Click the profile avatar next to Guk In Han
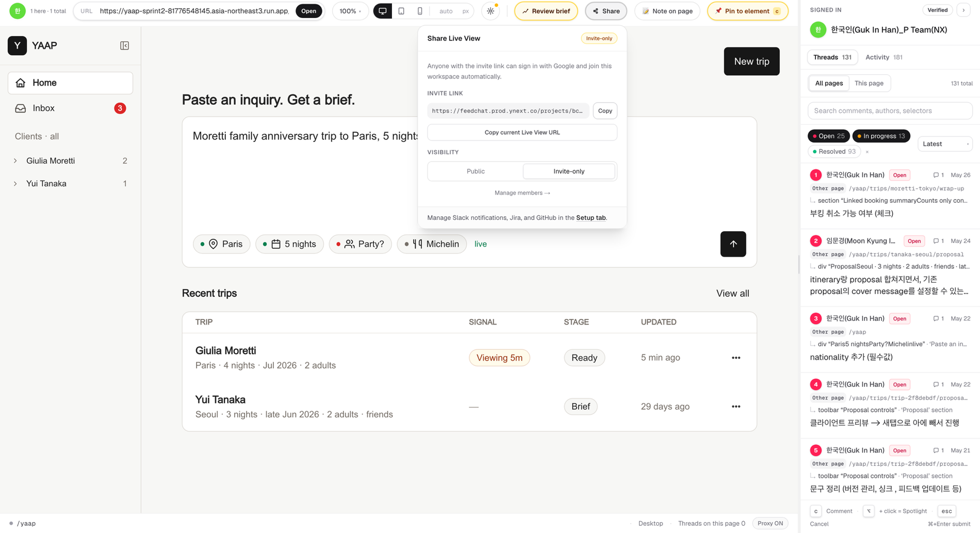 click(x=818, y=30)
